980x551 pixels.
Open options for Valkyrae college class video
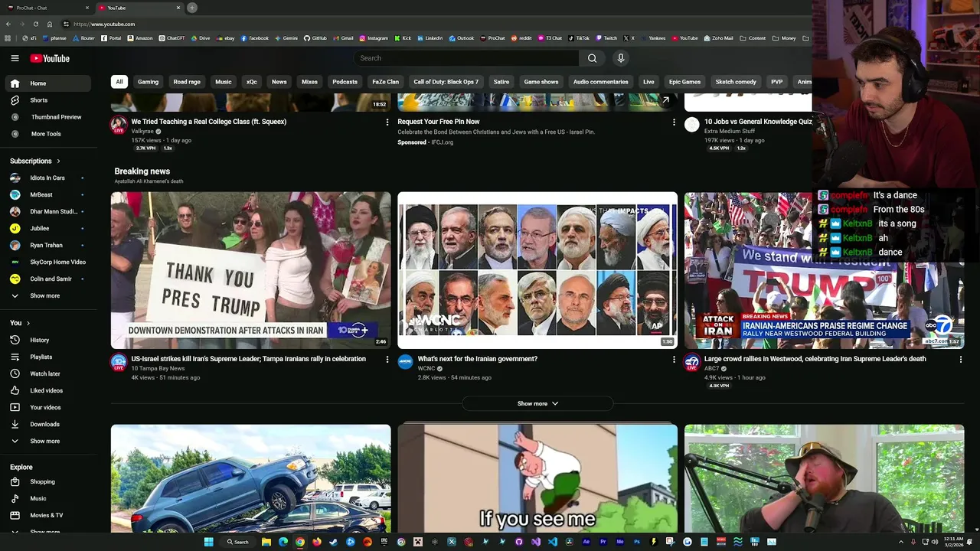point(387,122)
